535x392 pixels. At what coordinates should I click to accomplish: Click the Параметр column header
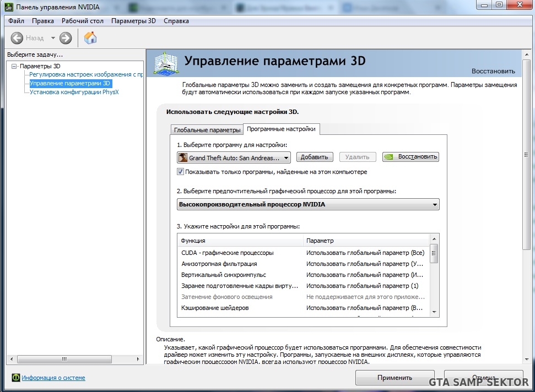click(x=366, y=241)
